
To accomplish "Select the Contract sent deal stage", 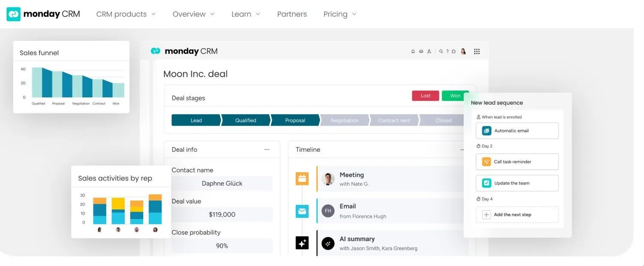I will tap(394, 120).
